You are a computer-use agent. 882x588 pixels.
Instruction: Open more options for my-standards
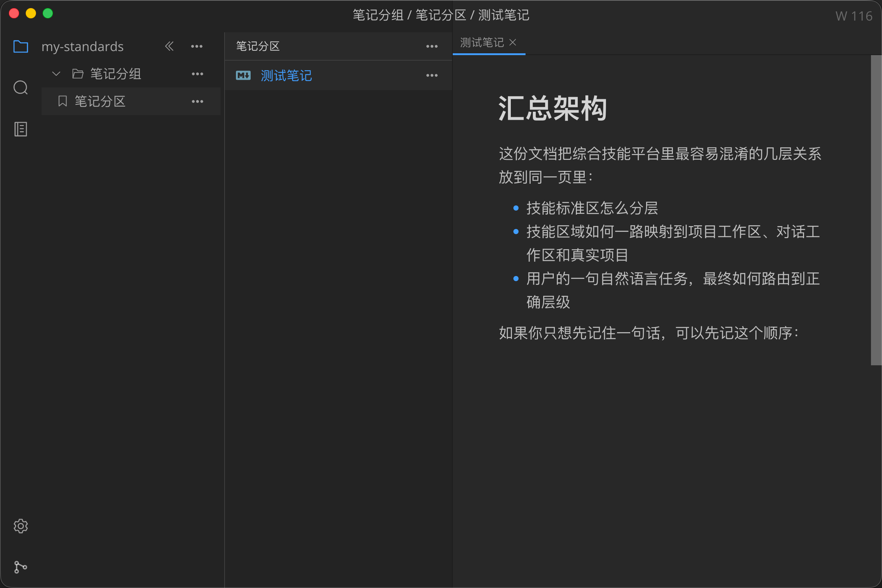pos(197,47)
